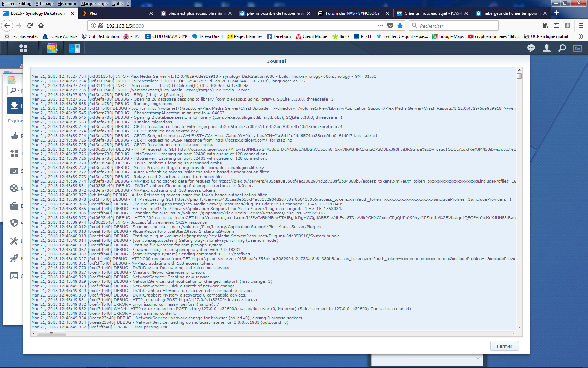
Task: Show more bookmarks overflow chevron
Action: tap(581, 36)
